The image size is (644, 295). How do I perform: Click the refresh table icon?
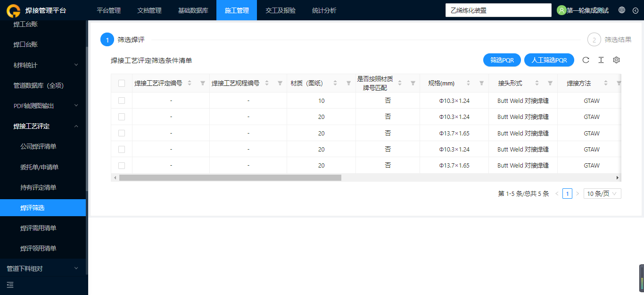coord(586,60)
